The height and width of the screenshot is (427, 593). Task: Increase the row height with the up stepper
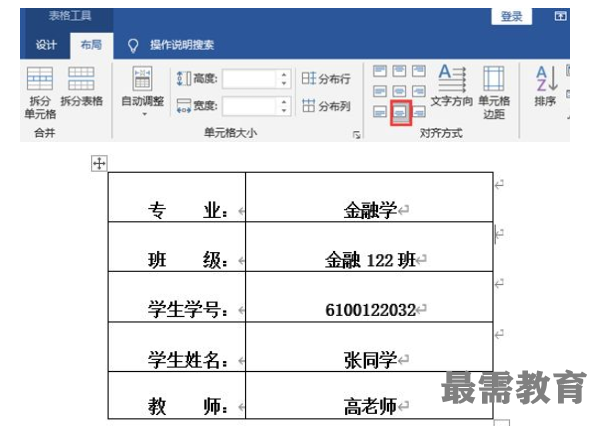(284, 75)
